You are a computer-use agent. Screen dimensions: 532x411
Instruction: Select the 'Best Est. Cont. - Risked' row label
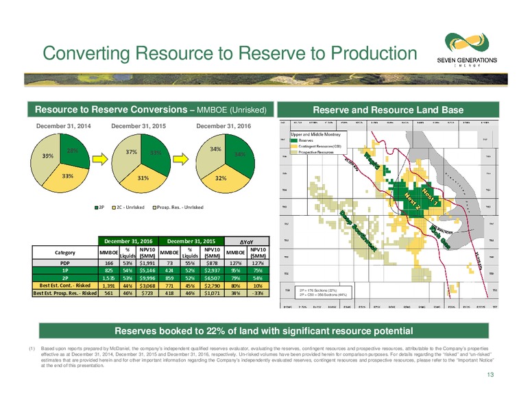pos(65,286)
